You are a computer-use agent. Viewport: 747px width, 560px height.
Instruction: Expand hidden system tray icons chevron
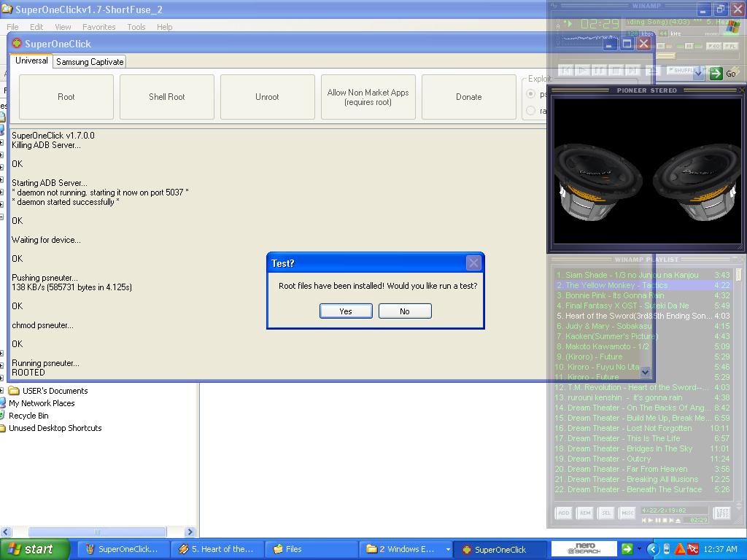(x=653, y=549)
